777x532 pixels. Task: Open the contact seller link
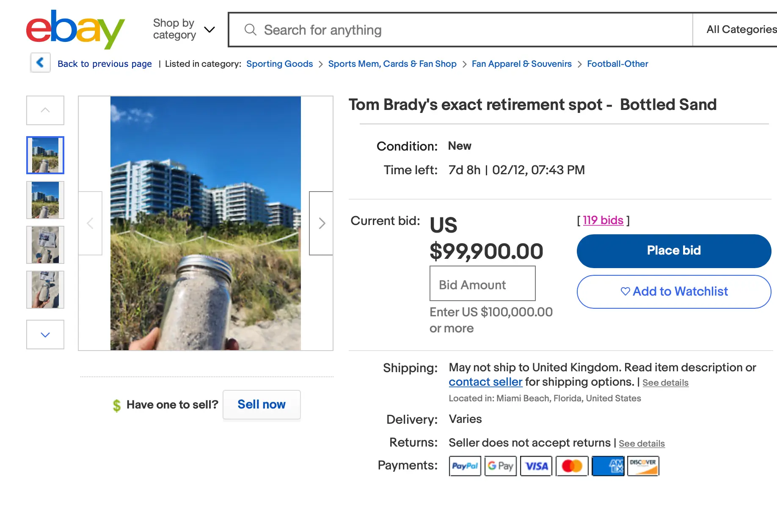click(485, 382)
